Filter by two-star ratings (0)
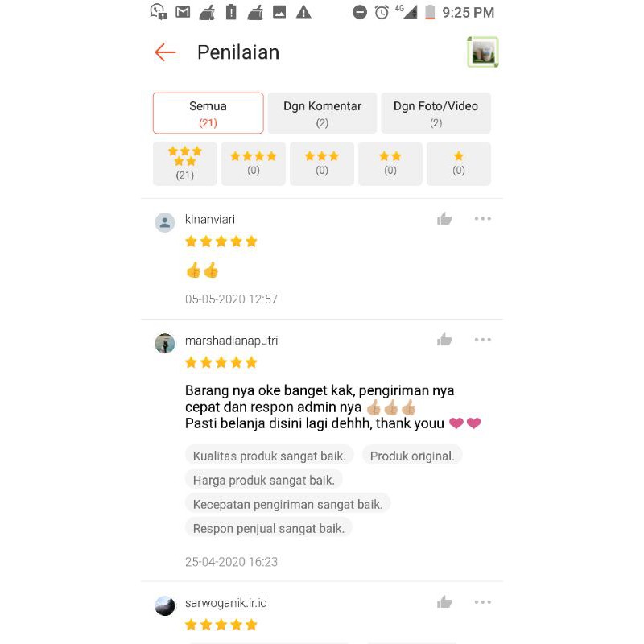Image resolution: width=644 pixels, height=644 pixels. click(390, 164)
